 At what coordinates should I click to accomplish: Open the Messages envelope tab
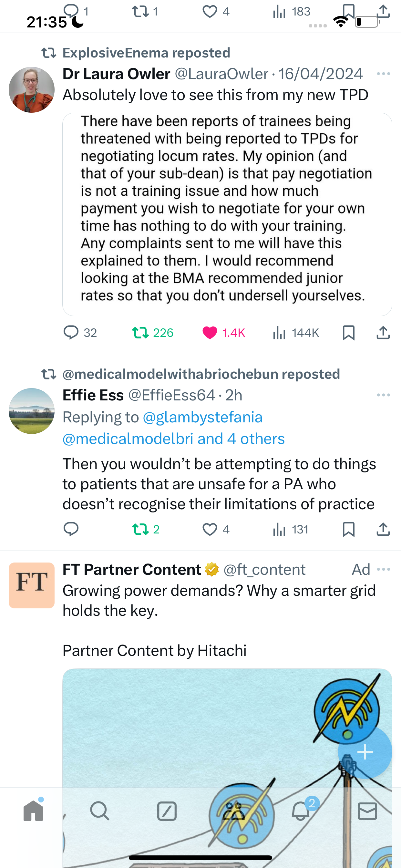coord(367,811)
